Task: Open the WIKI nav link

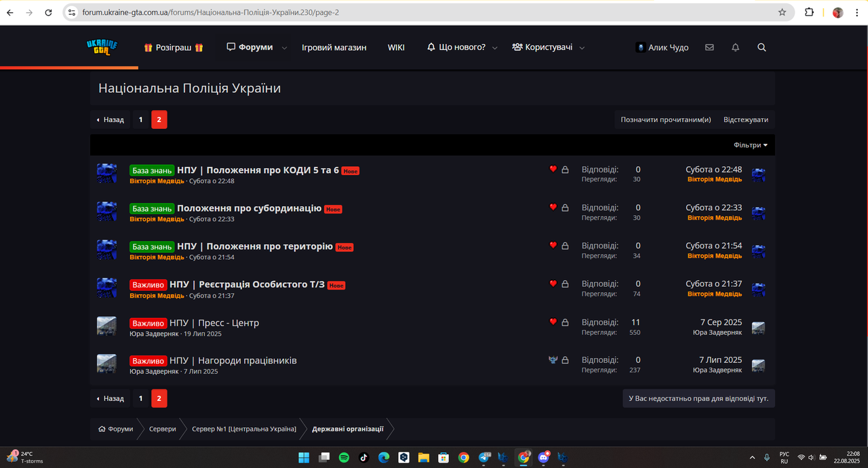Action: 396,47
